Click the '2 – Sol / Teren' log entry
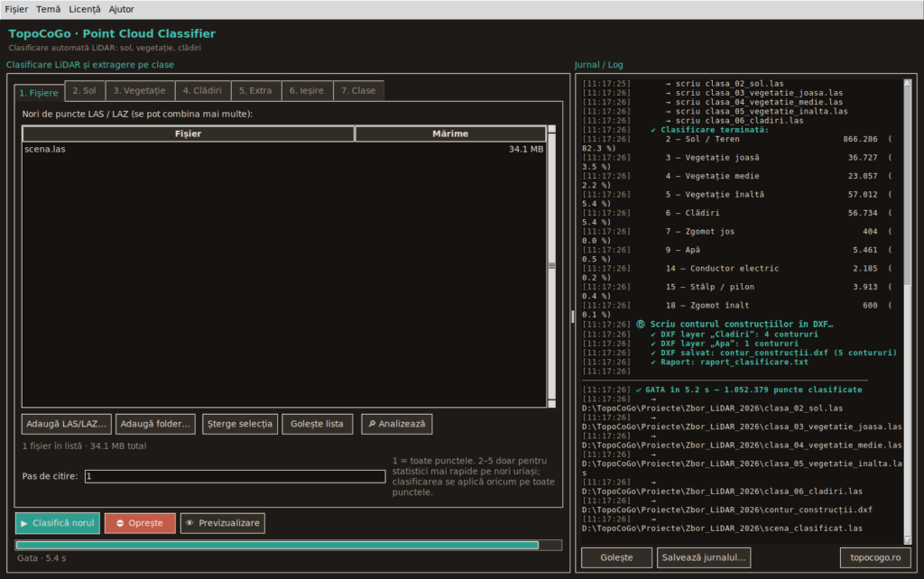This screenshot has width=924, height=579. 702,140
